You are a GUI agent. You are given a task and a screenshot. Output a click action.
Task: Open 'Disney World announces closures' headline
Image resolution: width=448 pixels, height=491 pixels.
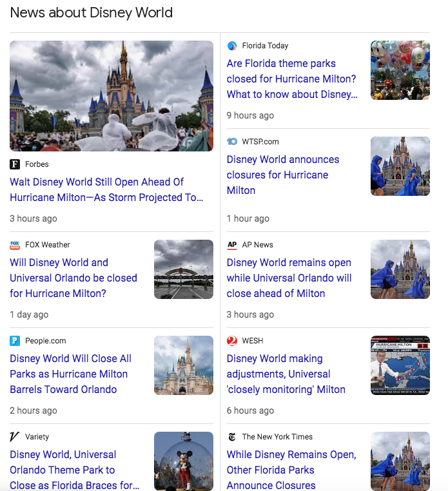[x=283, y=175]
